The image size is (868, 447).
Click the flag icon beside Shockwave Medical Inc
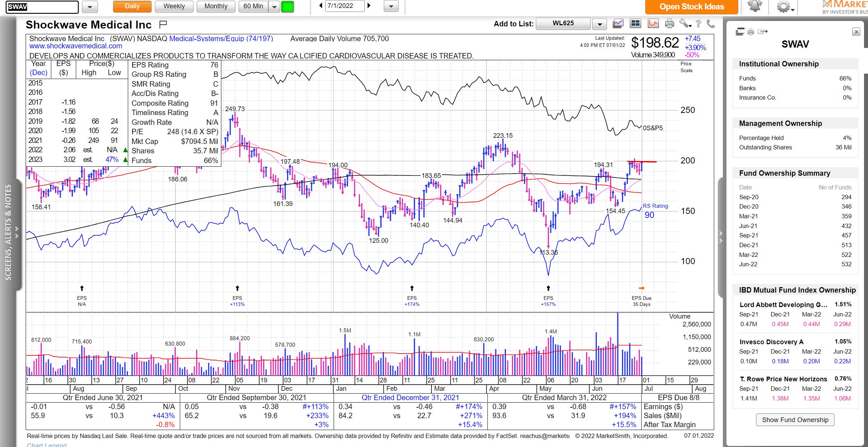163,25
